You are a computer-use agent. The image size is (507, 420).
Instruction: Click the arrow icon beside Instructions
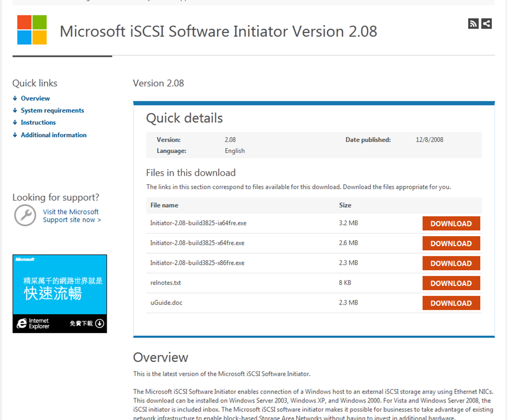pos(15,122)
